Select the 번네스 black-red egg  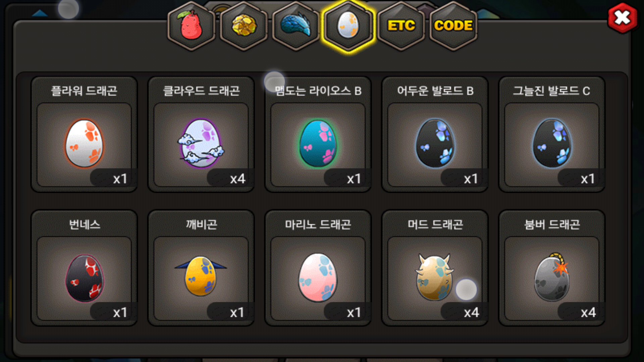(x=84, y=278)
